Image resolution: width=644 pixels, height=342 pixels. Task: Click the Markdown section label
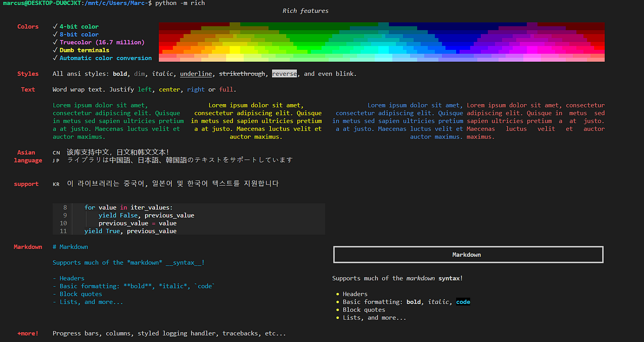(x=28, y=246)
